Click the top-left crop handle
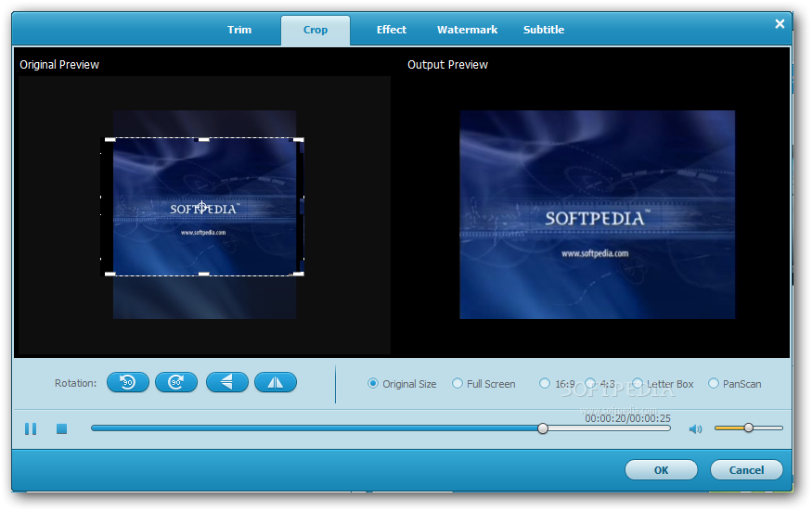The height and width of the screenshot is (511, 812). point(110,140)
